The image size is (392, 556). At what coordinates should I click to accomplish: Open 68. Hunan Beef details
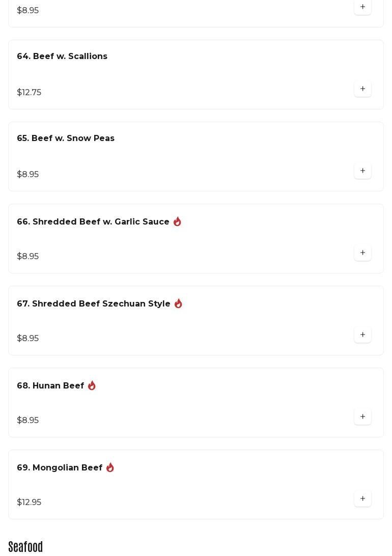pyautogui.click(x=50, y=386)
